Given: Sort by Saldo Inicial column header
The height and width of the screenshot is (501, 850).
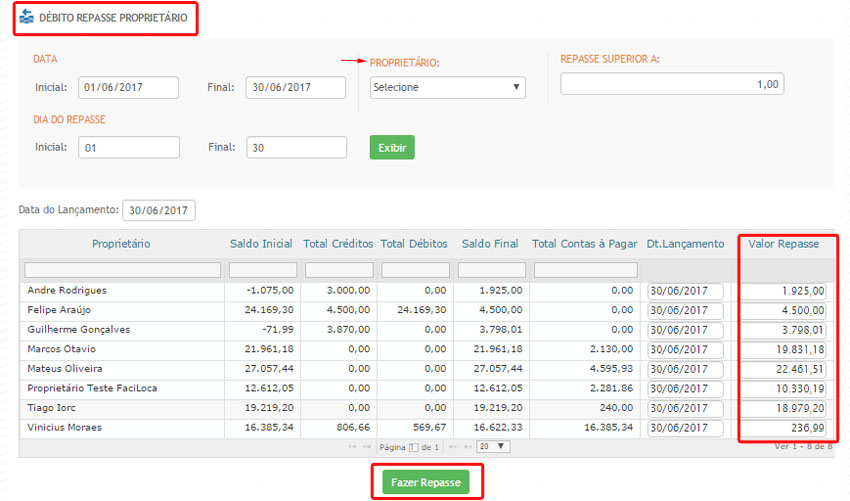Looking at the screenshot, I should pos(261,243).
